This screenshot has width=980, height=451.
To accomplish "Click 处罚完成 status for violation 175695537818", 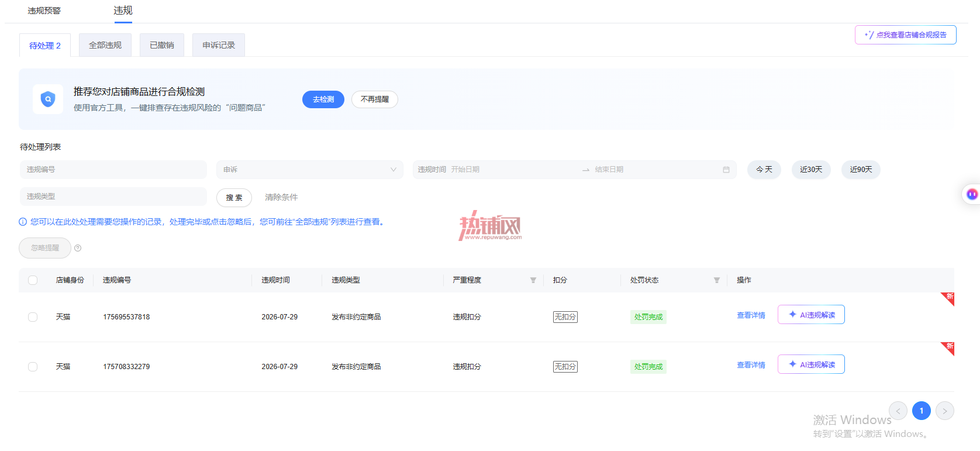I will (648, 317).
